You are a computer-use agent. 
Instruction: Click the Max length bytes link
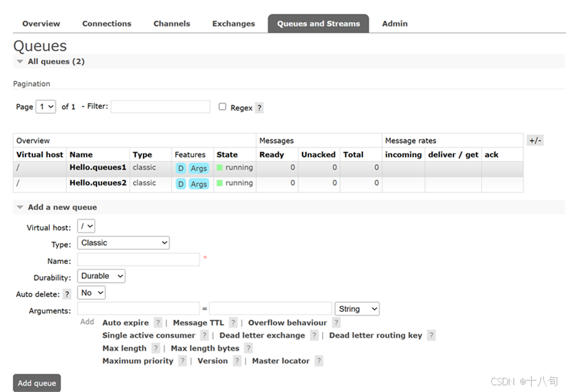pyautogui.click(x=205, y=348)
